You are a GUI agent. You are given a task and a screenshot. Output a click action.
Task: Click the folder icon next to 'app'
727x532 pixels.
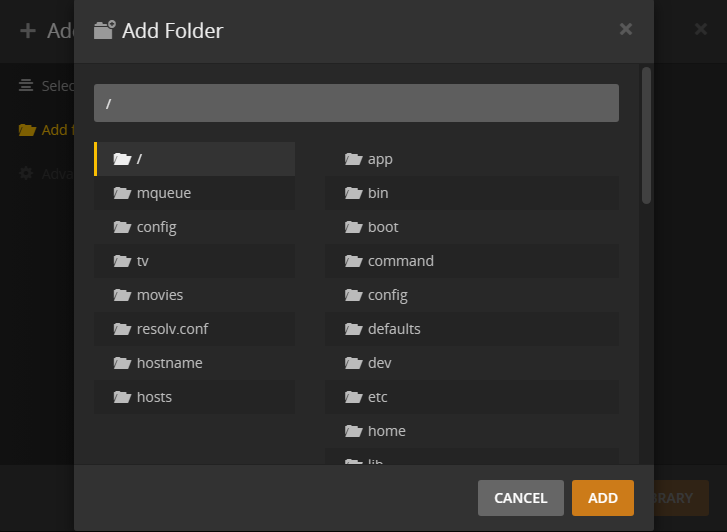pyautogui.click(x=352, y=159)
